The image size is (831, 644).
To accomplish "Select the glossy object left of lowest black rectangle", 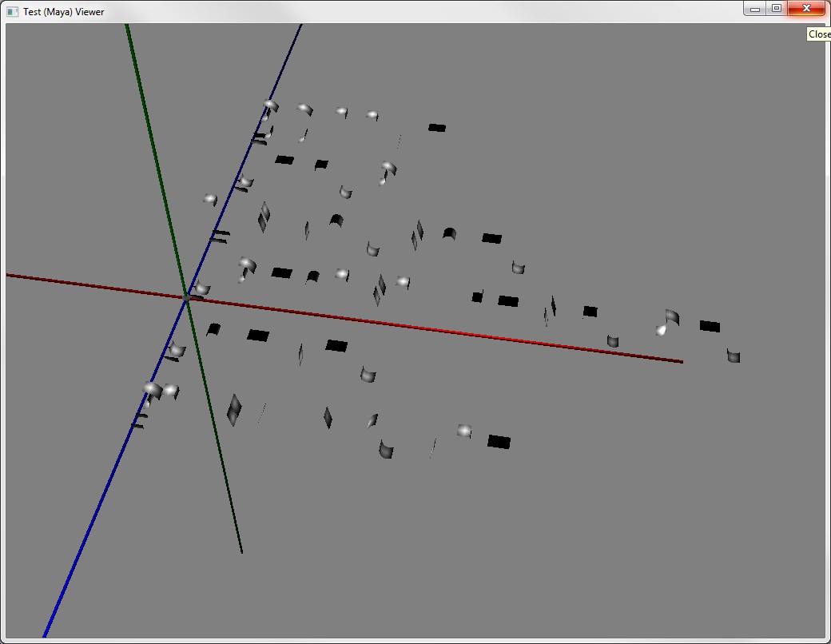I will click(464, 431).
